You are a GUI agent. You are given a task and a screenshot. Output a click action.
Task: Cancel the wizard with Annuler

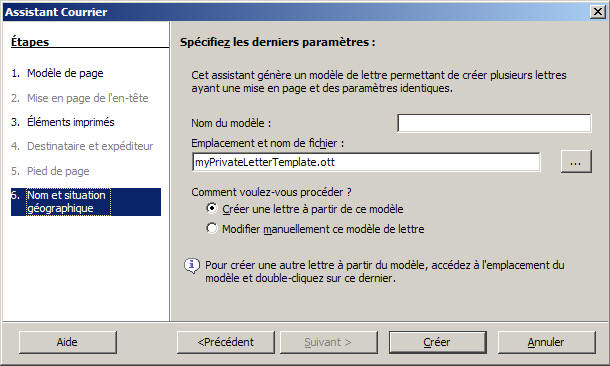click(547, 342)
